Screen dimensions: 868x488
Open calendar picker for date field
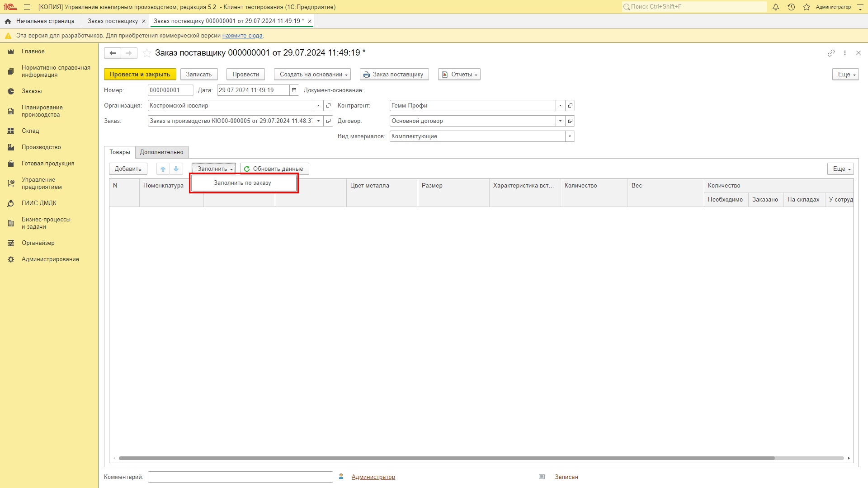coord(294,90)
